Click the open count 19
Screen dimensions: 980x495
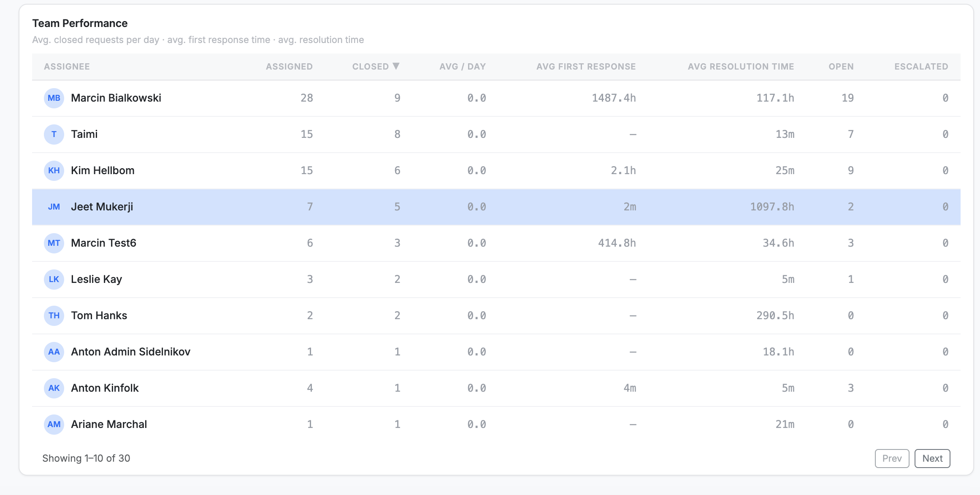coord(847,98)
